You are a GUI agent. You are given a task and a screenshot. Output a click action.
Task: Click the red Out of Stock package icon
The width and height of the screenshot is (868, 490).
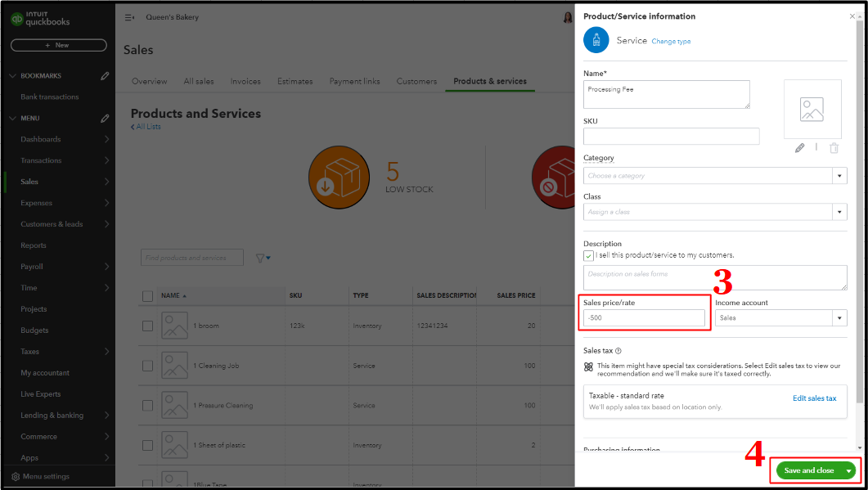click(x=555, y=177)
